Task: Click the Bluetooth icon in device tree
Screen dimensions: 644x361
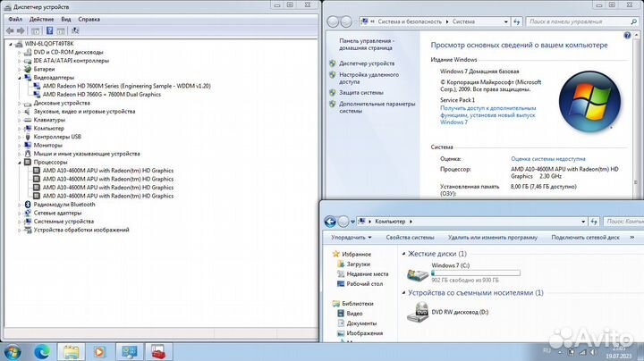Action: 28,205
